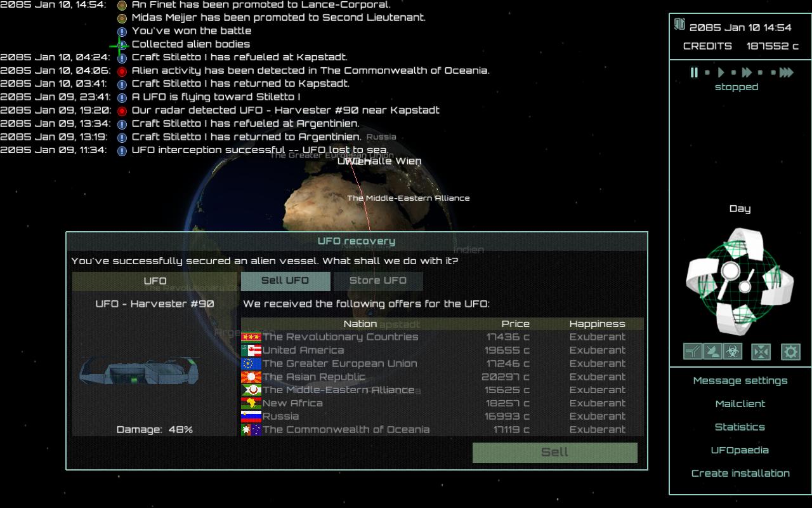Click red alert icon for Harvester #90 detection
The image size is (812, 508).
pyautogui.click(x=122, y=111)
